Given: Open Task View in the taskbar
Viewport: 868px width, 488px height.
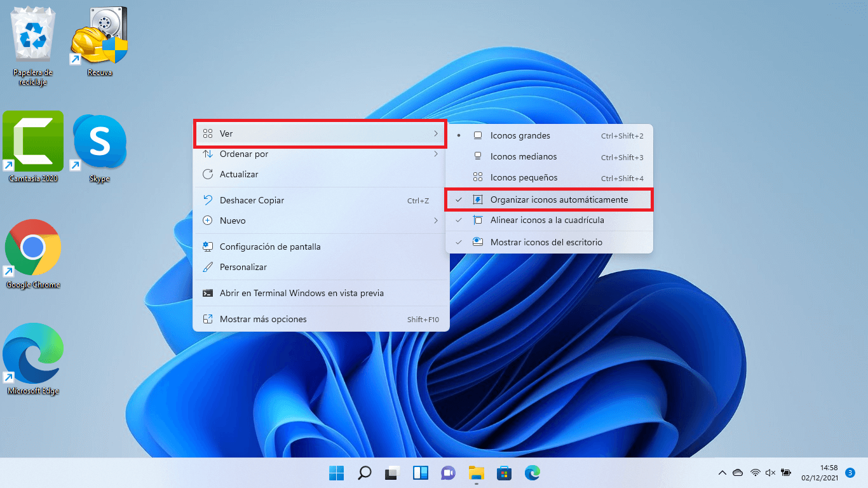Looking at the screenshot, I should coord(393,473).
